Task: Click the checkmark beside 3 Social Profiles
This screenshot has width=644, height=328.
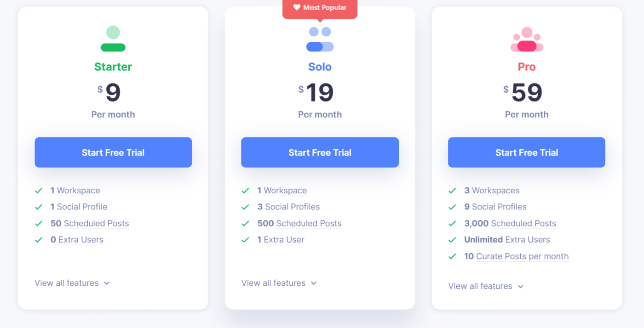Action: [x=245, y=207]
